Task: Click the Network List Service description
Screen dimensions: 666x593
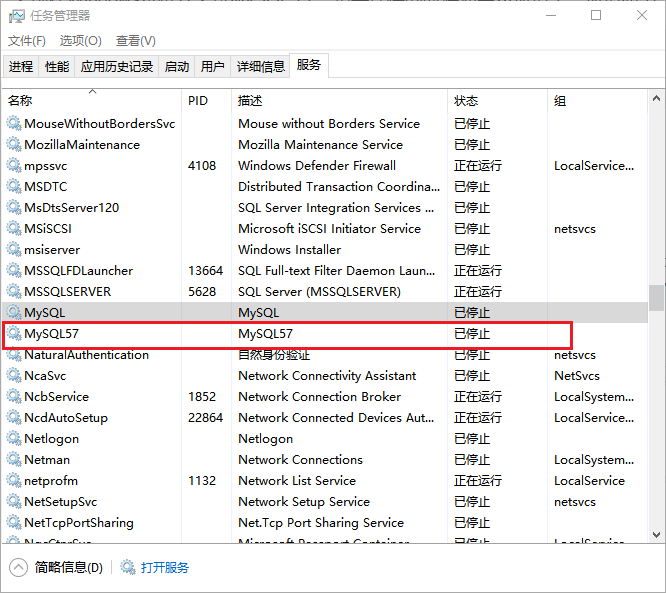Action: coord(297,480)
